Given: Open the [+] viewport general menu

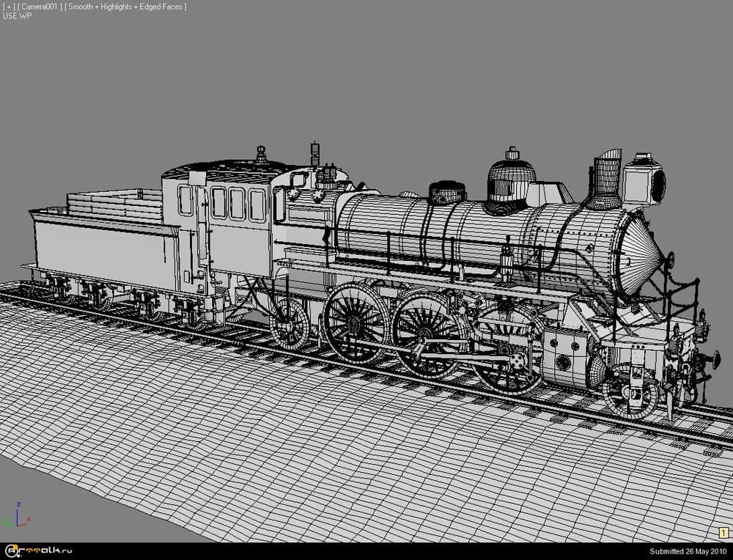Looking at the screenshot, I should (x=8, y=7).
